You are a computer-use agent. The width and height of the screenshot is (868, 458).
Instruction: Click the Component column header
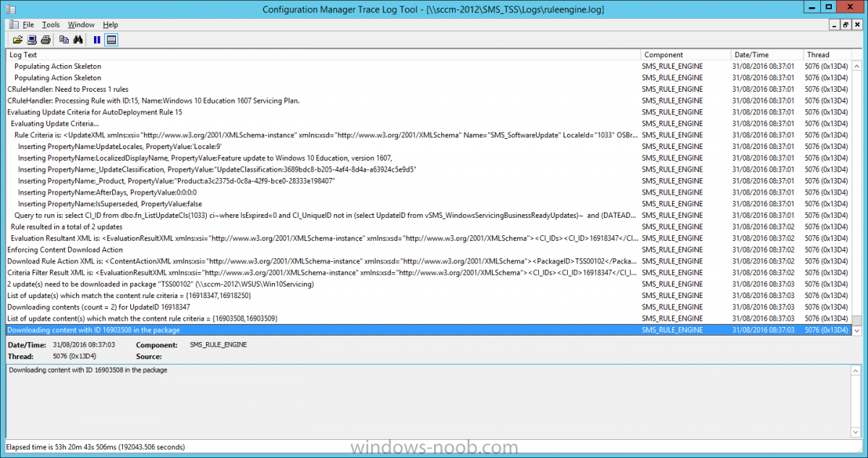pyautogui.click(x=684, y=55)
